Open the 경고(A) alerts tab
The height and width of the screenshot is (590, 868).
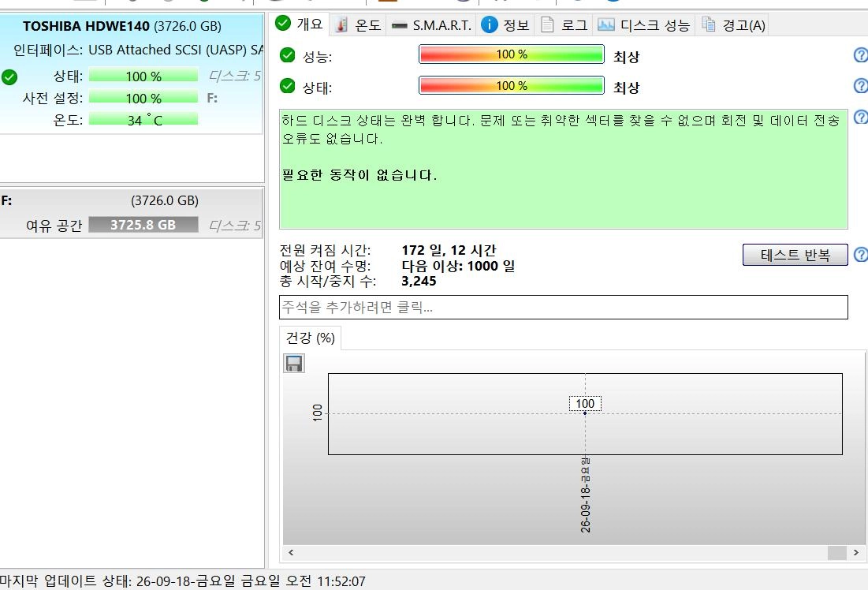coord(733,25)
